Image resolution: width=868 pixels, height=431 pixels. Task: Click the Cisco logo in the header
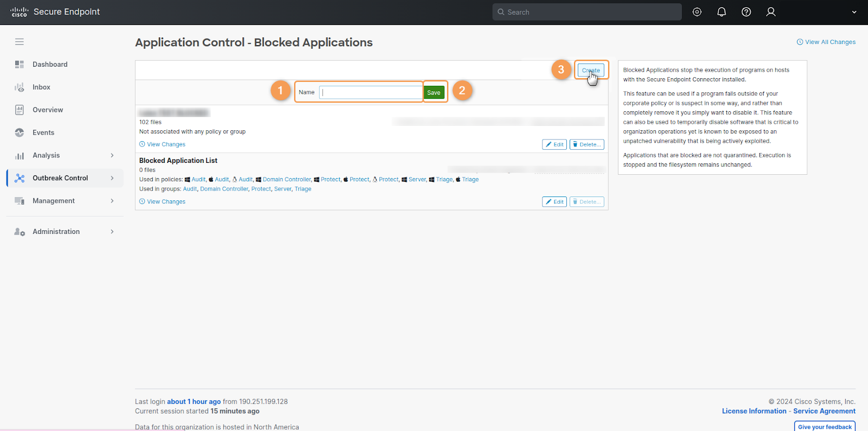point(19,12)
